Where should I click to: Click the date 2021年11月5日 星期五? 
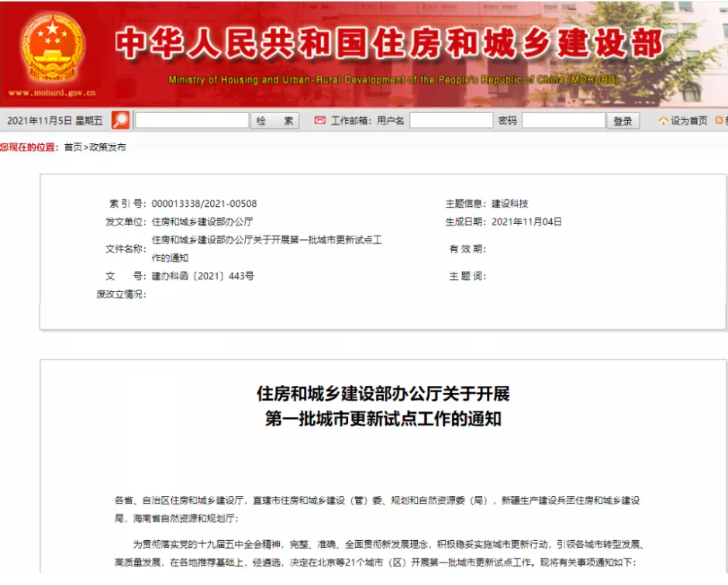(55, 121)
